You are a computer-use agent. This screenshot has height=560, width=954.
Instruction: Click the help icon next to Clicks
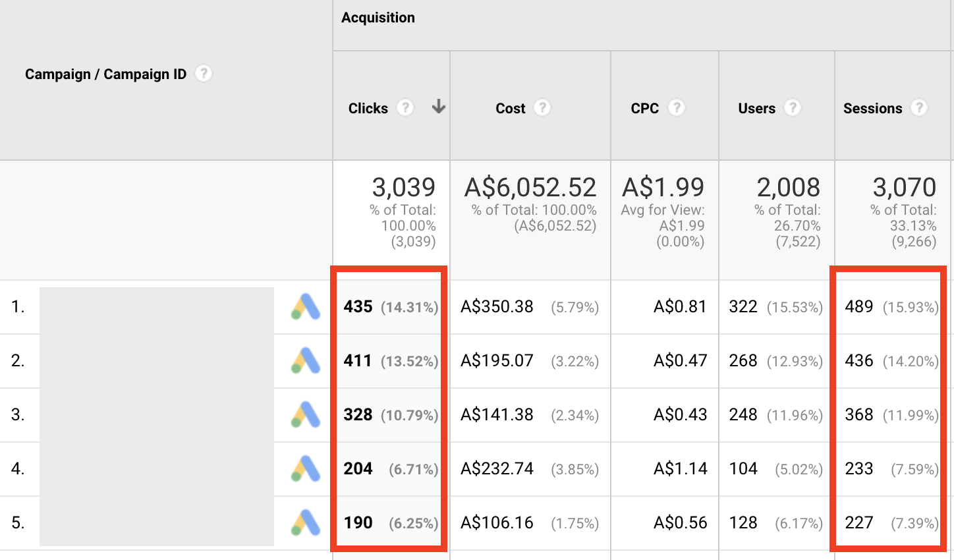point(405,108)
